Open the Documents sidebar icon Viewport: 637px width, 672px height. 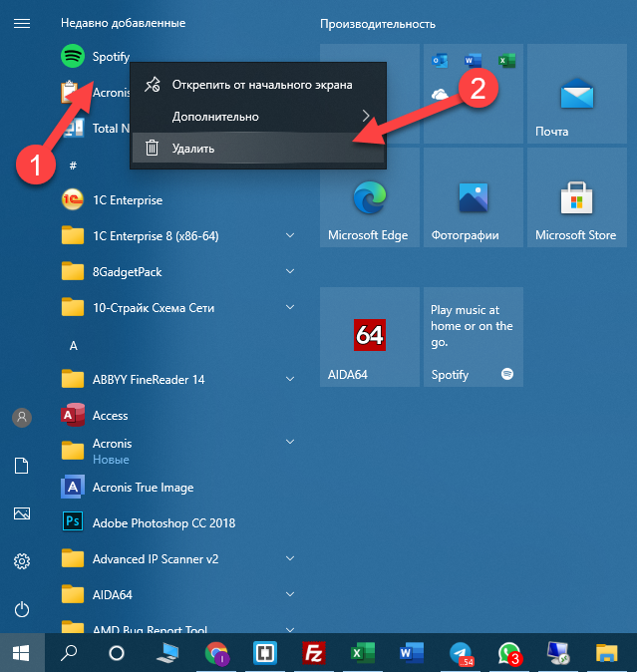tap(21, 466)
